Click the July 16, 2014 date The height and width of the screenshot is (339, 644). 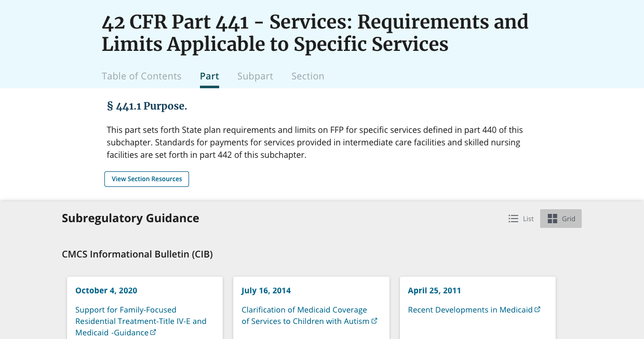pos(266,291)
